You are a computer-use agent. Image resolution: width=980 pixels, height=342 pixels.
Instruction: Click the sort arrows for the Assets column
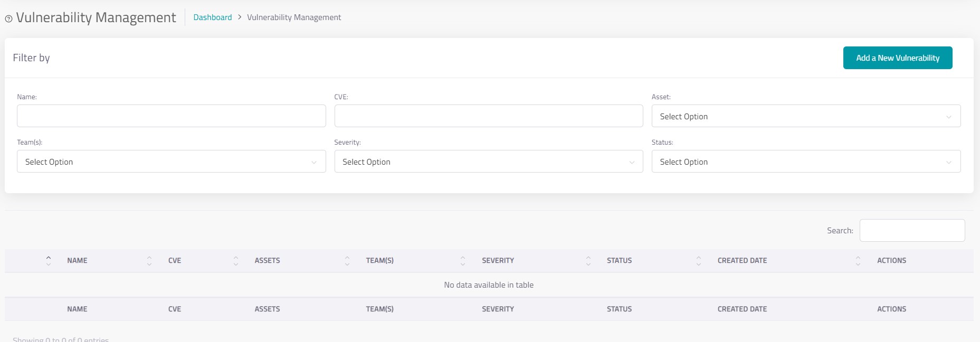tap(347, 261)
